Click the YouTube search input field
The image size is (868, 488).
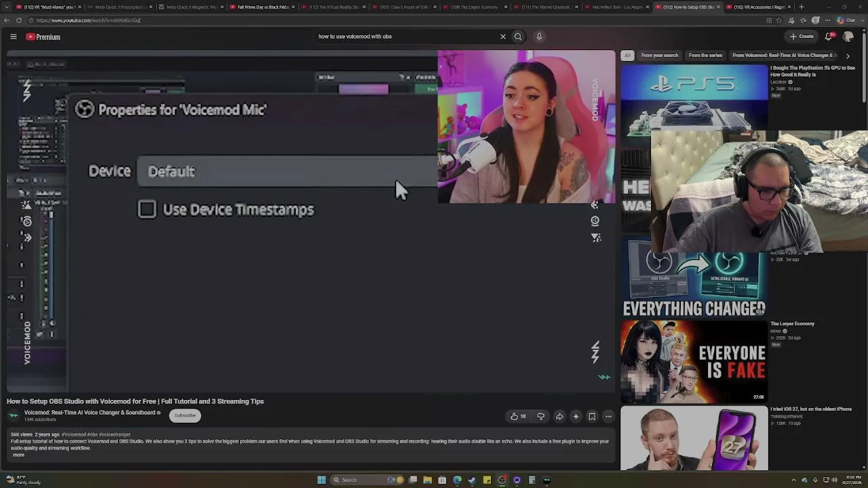[406, 37]
